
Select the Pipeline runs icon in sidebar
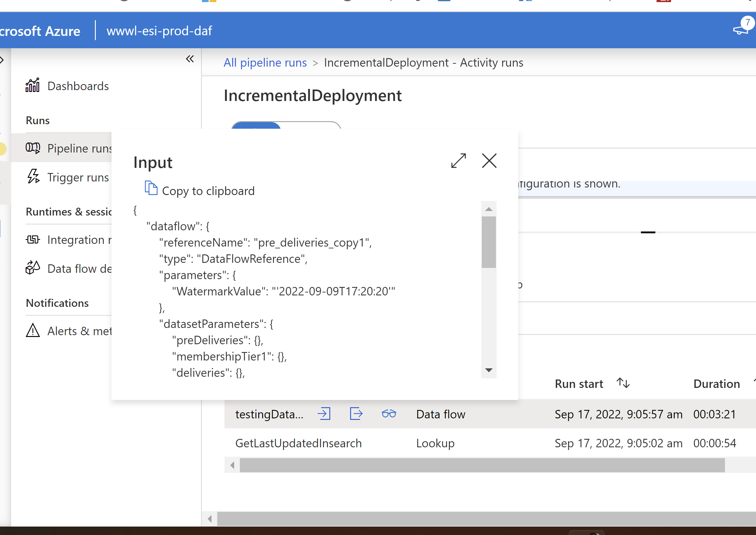coord(33,148)
